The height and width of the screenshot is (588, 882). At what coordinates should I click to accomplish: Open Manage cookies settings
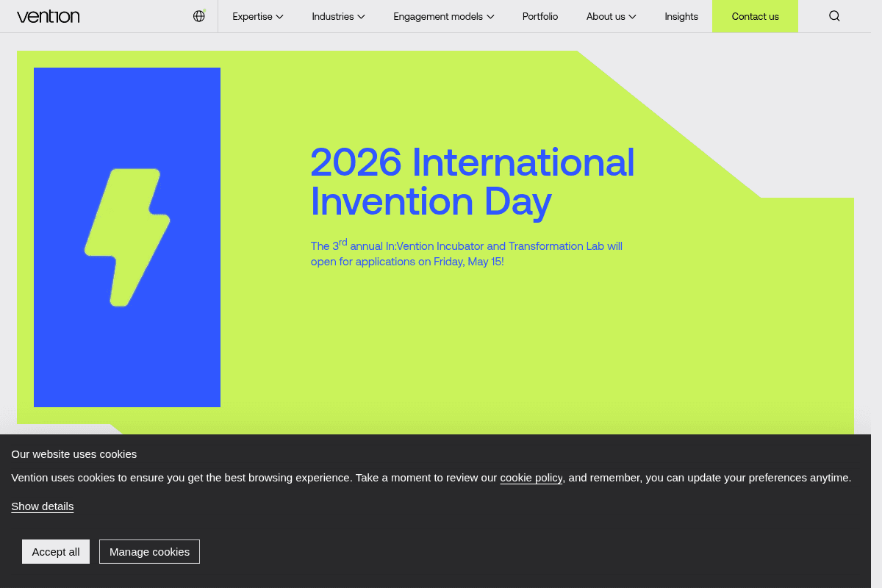tap(149, 551)
